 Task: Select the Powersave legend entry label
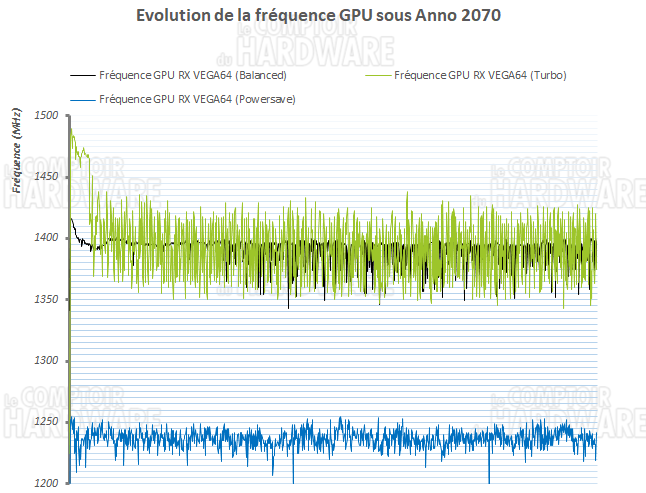click(x=198, y=99)
